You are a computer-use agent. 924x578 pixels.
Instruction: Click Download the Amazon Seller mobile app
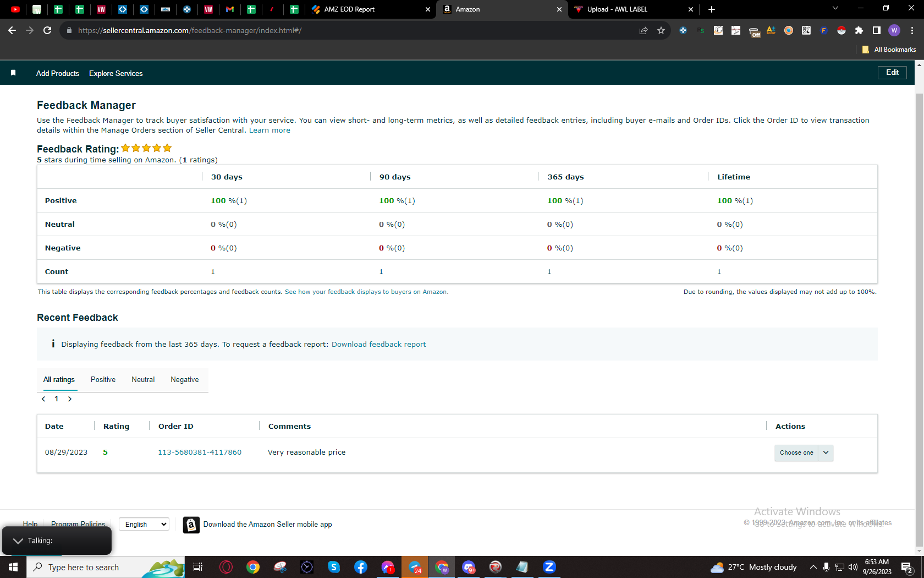[267, 525]
